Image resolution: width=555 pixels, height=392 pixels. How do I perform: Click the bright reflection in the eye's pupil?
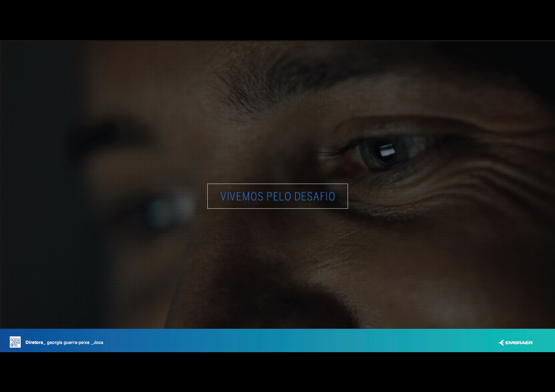click(x=387, y=151)
